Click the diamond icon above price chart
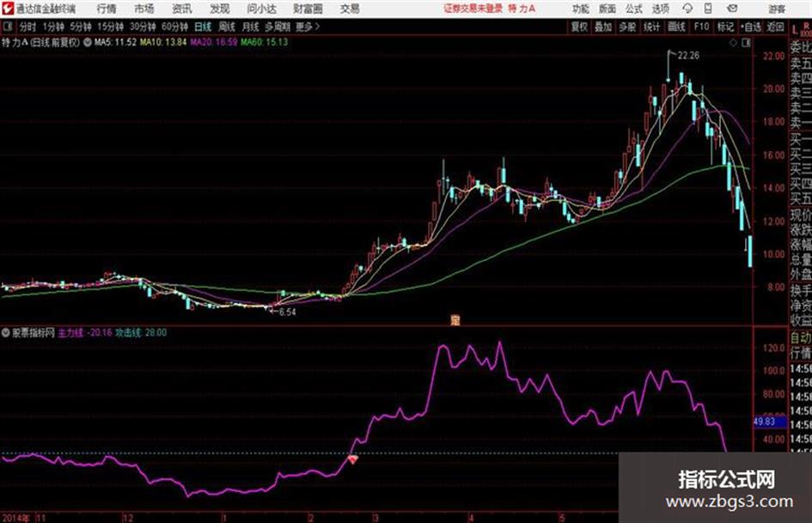The width and height of the screenshot is (812, 523). (x=733, y=43)
